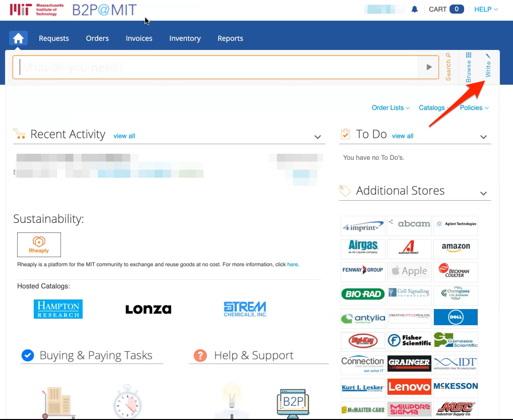This screenshot has width=513, height=420.
Task: Collapse the Additional Stores section
Action: [x=484, y=193]
